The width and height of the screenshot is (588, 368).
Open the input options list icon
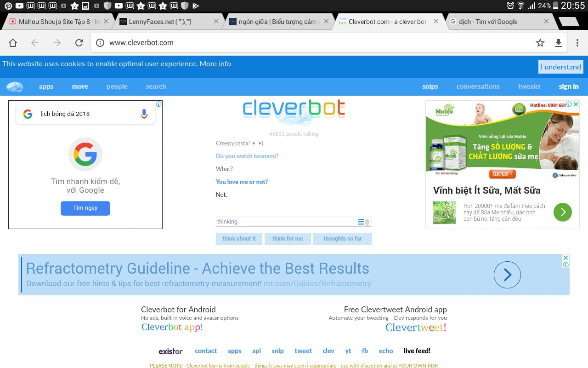(361, 222)
